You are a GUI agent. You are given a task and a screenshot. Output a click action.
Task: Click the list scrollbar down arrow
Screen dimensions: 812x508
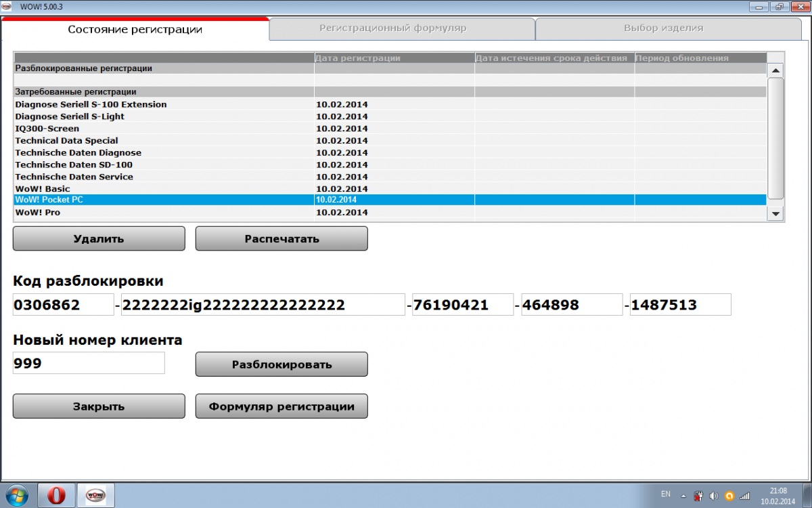(776, 213)
